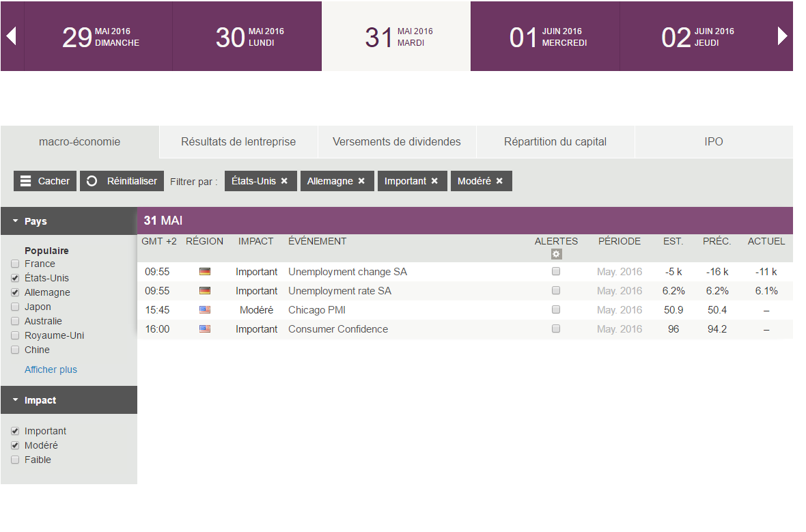Go to previous dates with left arrow
Image resolution: width=806 pixels, height=532 pixels.
pyautogui.click(x=12, y=36)
